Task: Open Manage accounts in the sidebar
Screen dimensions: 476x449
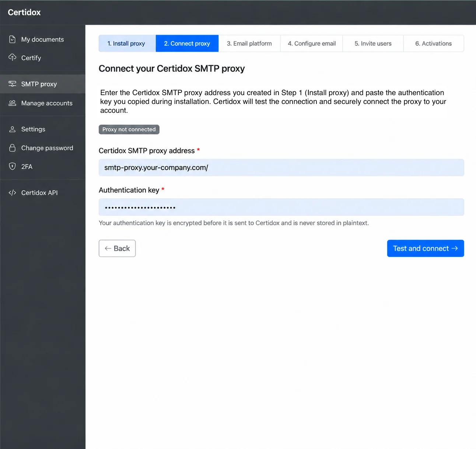Action: click(43, 103)
